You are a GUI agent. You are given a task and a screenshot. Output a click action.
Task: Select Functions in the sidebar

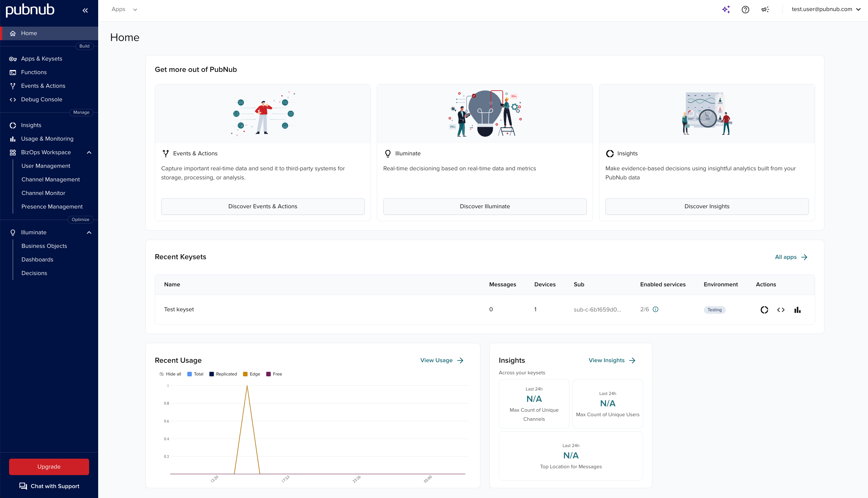[33, 72]
